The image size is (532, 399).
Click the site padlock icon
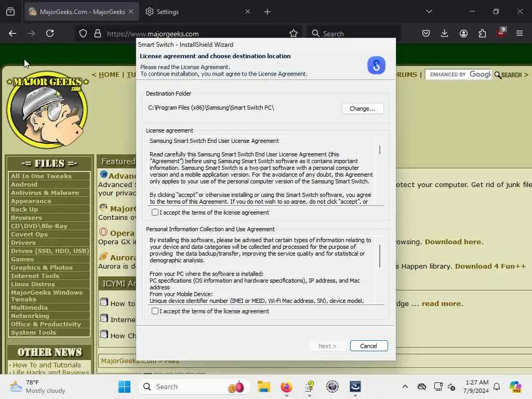[x=97, y=33]
